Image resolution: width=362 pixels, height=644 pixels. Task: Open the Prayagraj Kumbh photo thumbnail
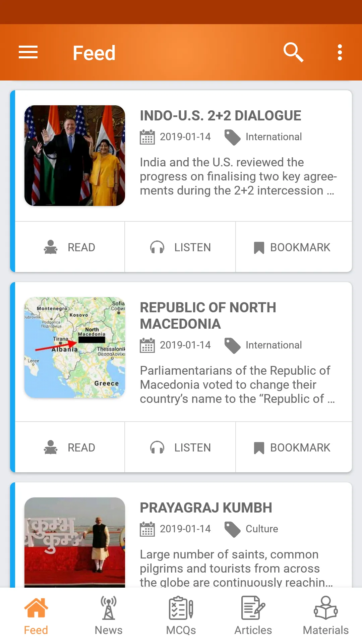[x=75, y=542]
